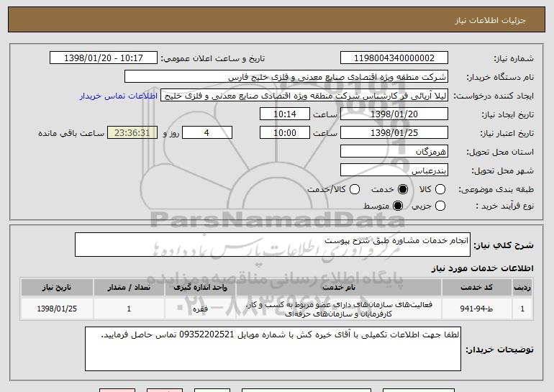Click the validity time field 10:00
The image size is (554, 392).
click(285, 133)
